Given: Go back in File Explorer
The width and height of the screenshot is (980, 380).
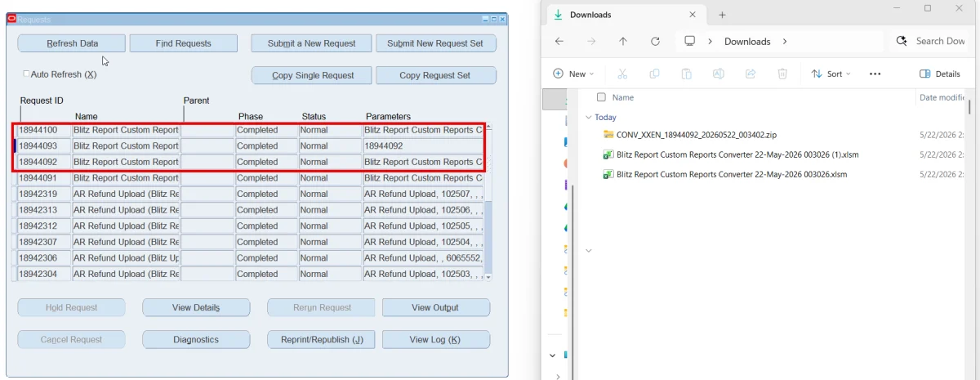Looking at the screenshot, I should point(559,41).
